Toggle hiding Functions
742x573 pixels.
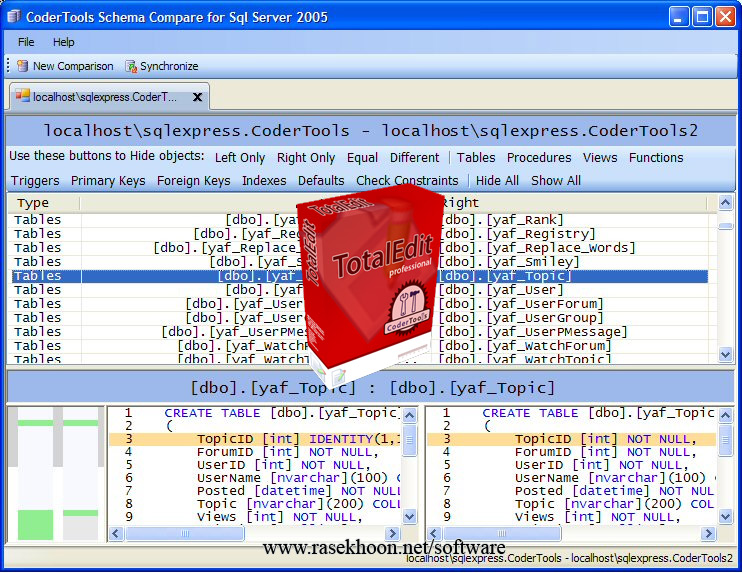coord(656,158)
